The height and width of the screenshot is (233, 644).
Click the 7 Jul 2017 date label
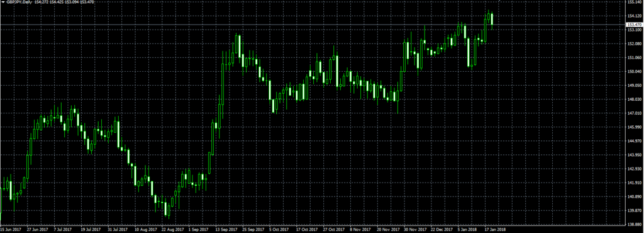[62, 230]
